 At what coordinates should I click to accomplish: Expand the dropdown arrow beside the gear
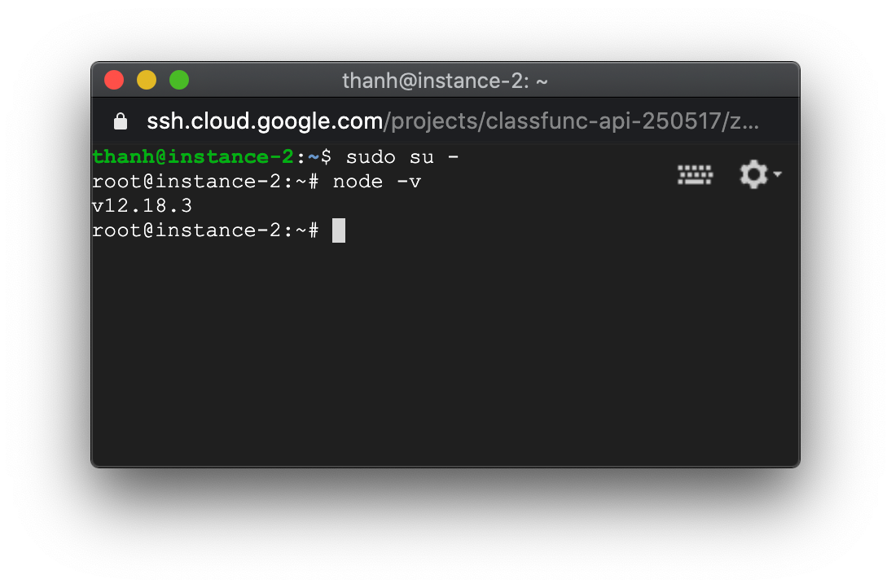click(x=778, y=174)
